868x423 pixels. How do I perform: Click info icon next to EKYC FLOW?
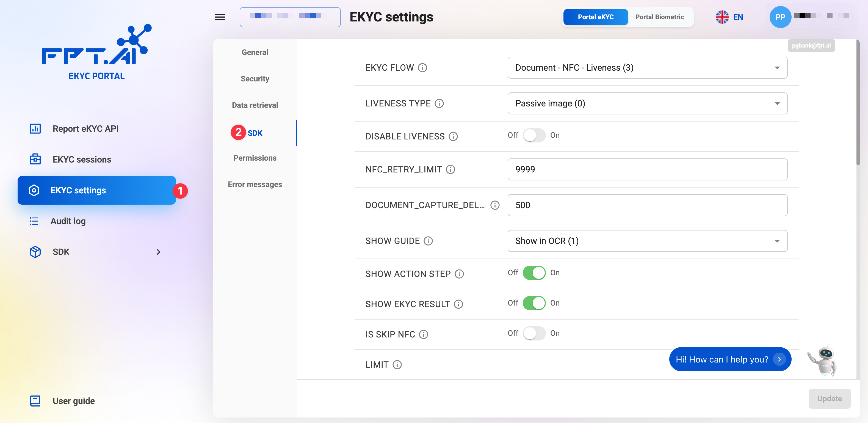[x=422, y=68]
